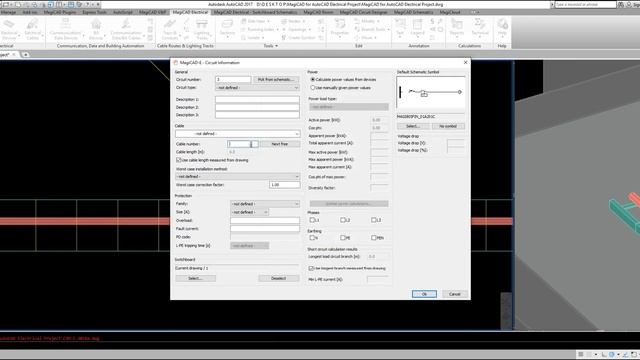The image size is (640, 360).
Task: Click the Create Symbol ribbon tool
Action: (299, 38)
